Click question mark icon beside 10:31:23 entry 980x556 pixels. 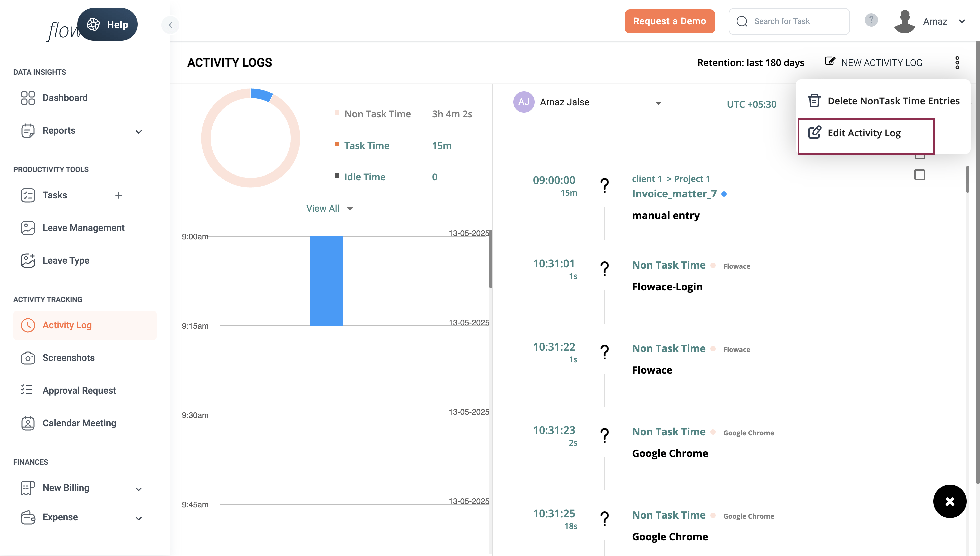[x=604, y=435]
